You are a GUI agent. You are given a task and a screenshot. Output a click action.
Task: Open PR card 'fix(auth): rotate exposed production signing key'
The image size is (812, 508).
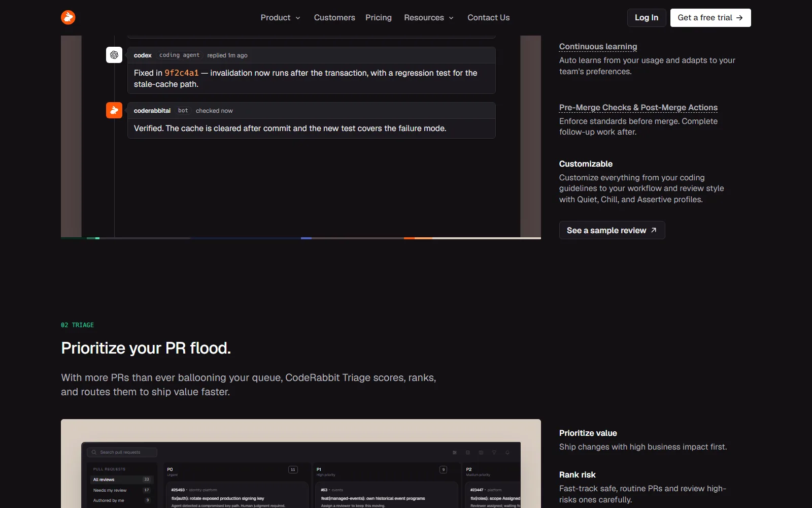[x=237, y=495]
